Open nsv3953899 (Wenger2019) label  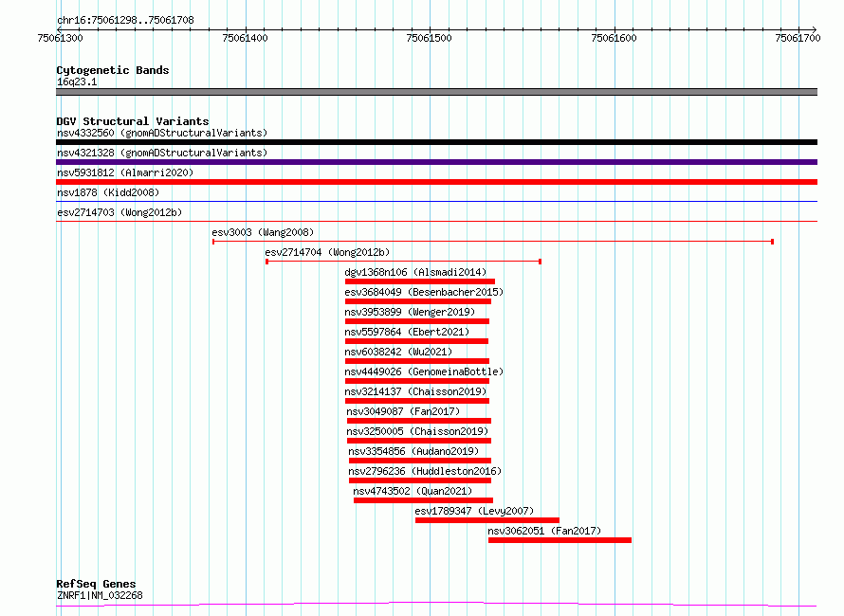click(410, 312)
